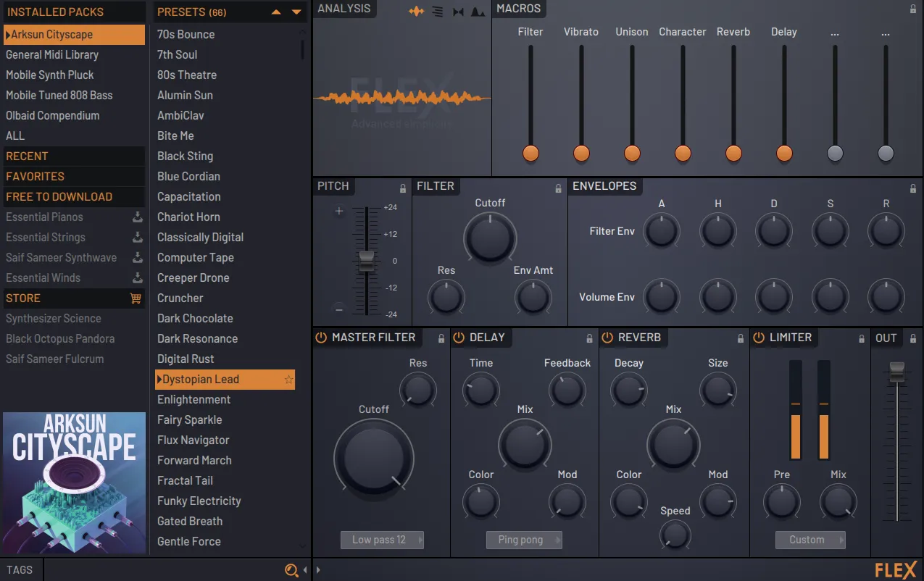Image resolution: width=924 pixels, height=581 pixels.
Task: Click the tag search magnifier icon
Action: (291, 570)
